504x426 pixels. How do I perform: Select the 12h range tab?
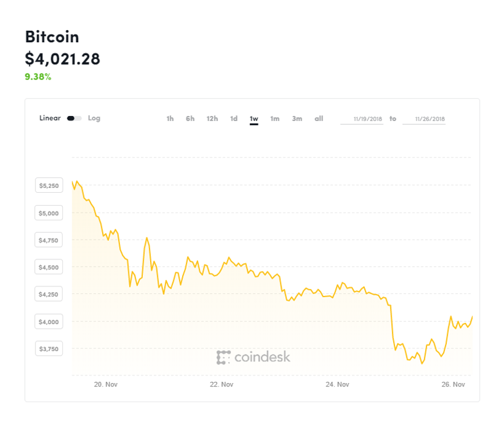(x=212, y=119)
